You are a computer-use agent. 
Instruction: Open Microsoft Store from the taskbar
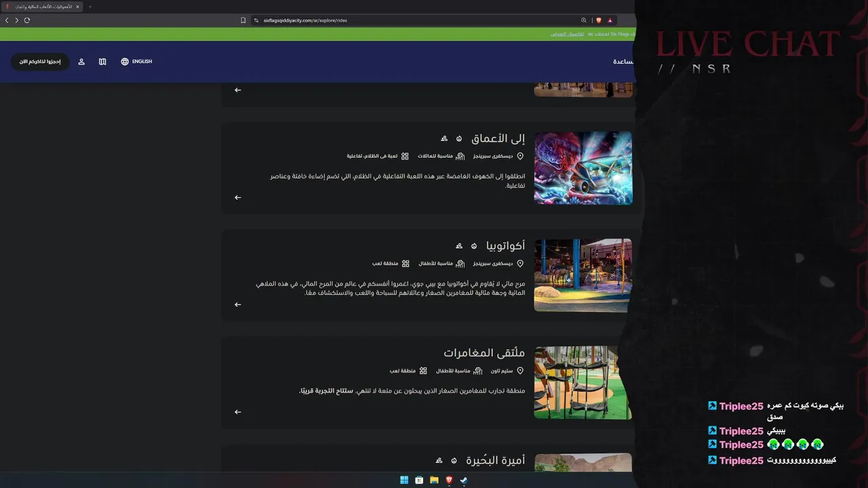click(x=419, y=480)
